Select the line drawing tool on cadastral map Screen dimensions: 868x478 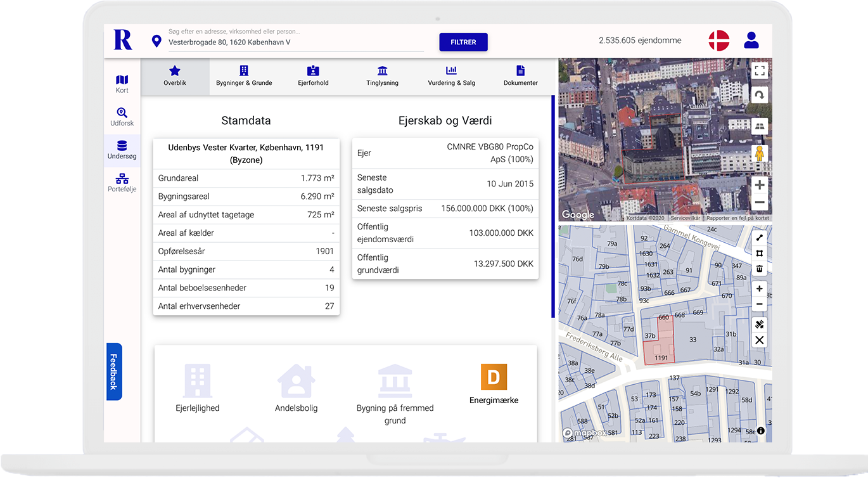click(760, 238)
